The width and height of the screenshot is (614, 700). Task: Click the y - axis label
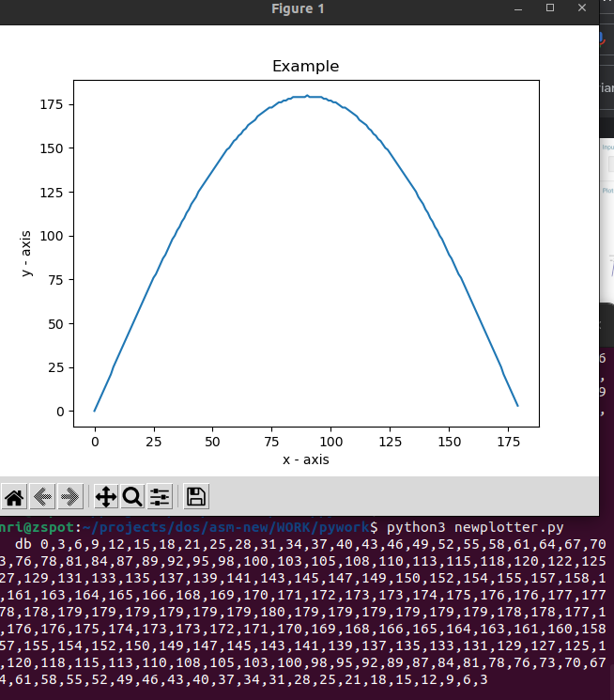click(x=26, y=254)
